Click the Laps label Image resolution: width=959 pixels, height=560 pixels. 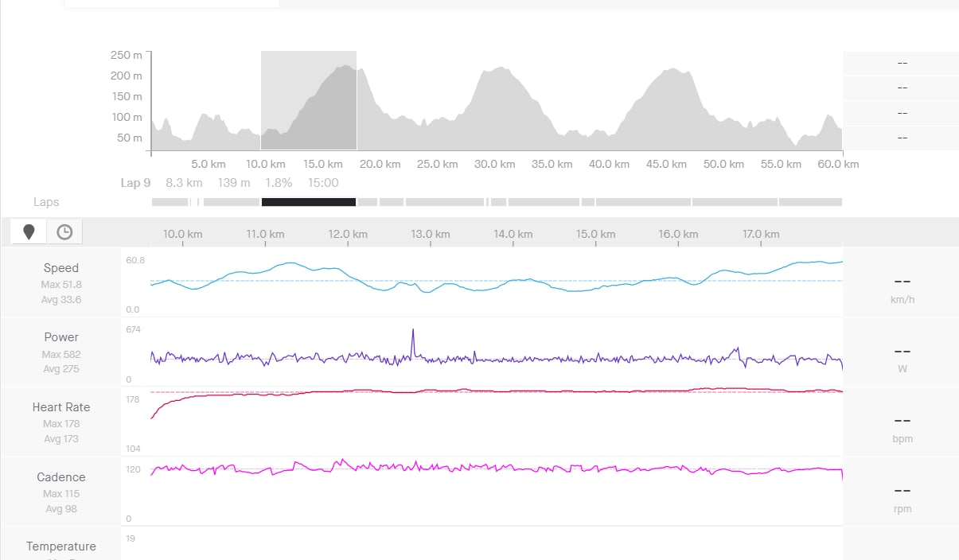pos(46,202)
